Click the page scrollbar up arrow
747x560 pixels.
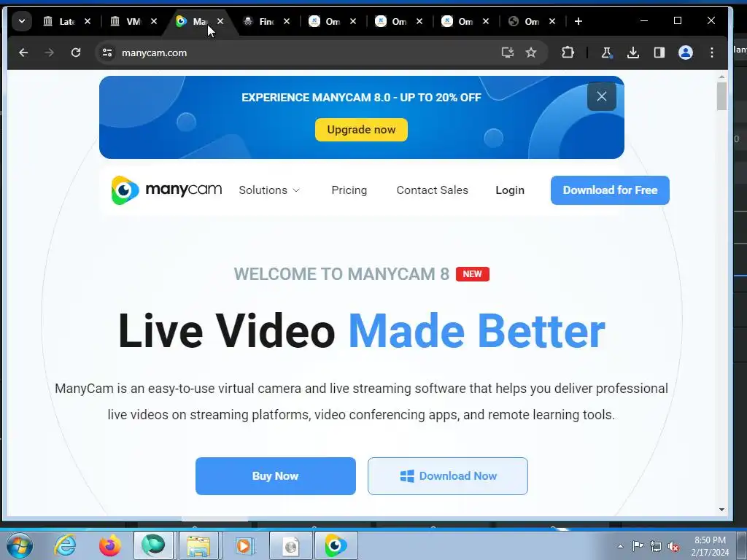(x=721, y=76)
